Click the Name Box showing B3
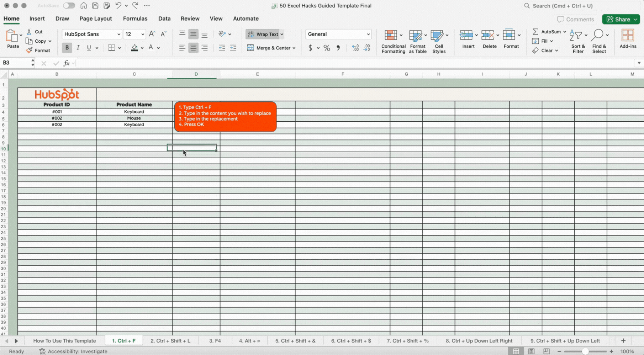Viewport: 644px width, 355px height. pos(14,63)
